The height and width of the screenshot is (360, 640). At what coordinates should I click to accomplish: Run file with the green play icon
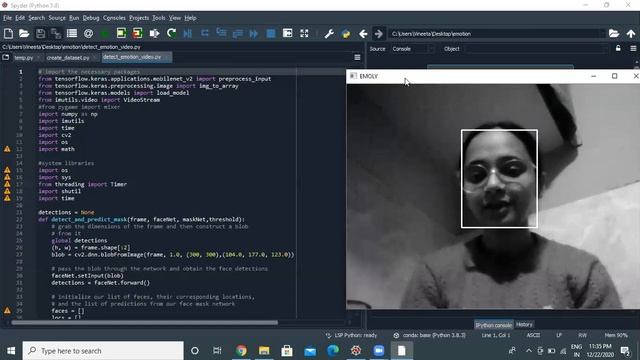(104, 33)
